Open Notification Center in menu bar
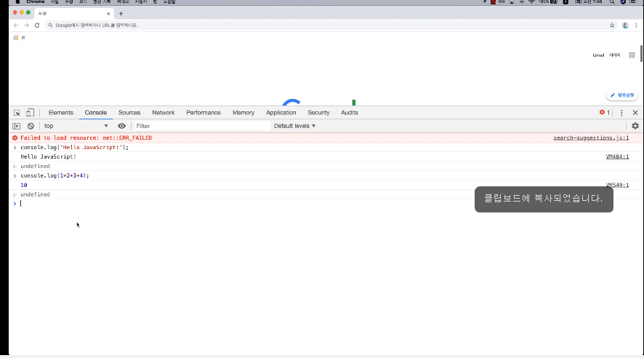The image size is (644, 358). (x=633, y=2)
